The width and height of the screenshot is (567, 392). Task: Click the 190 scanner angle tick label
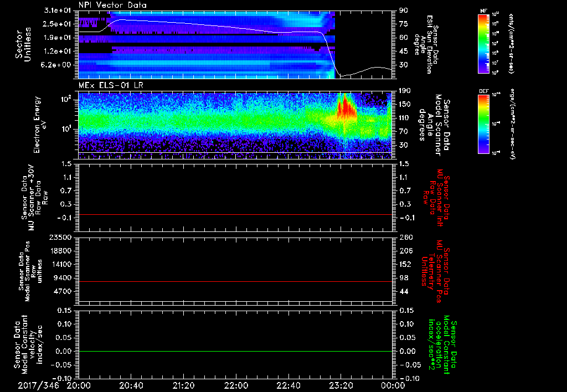405,91
